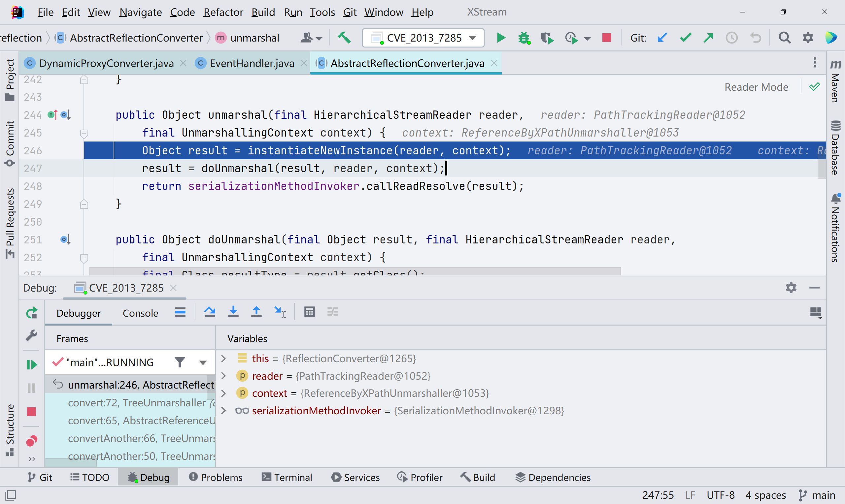845x504 pixels.
Task: Click the Build project hammer icon
Action: [344, 37]
